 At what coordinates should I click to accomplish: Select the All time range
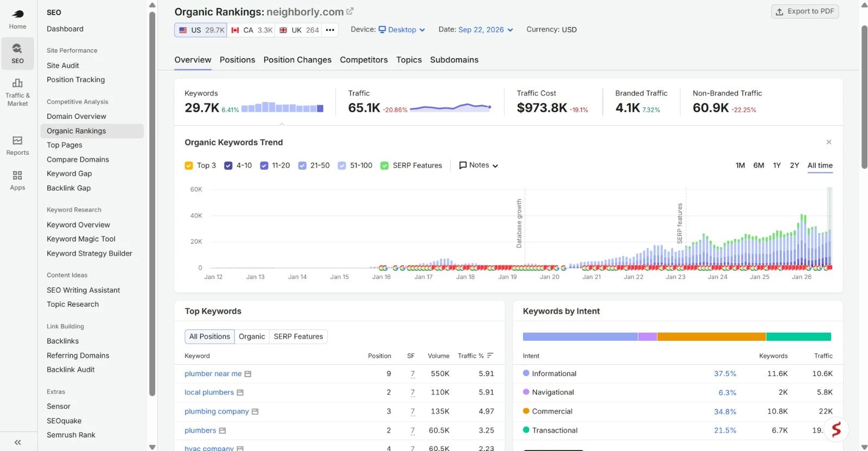820,166
